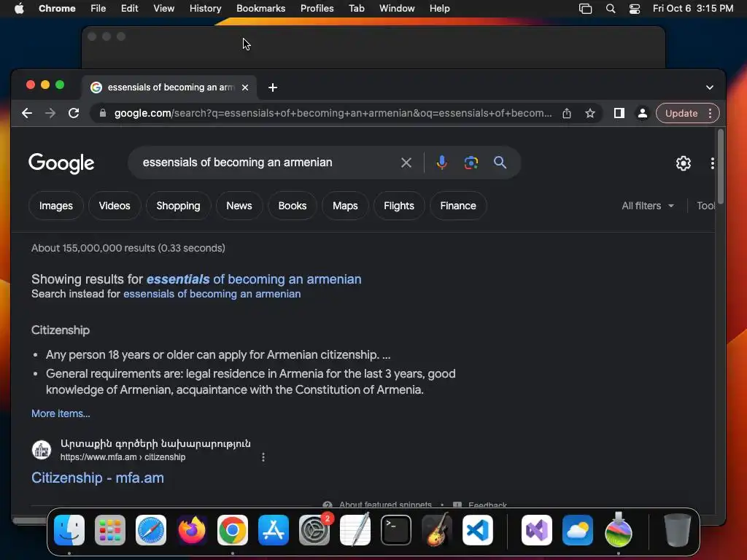Click the Tools button
The width and height of the screenshot is (747, 560).
(x=705, y=206)
